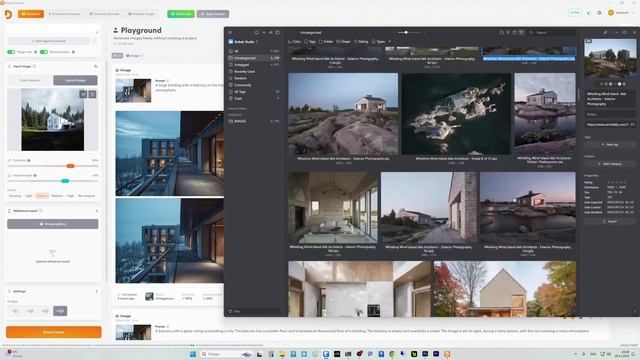Switch to the Upload image tab
This screenshot has width=640, height=360.
(75, 80)
